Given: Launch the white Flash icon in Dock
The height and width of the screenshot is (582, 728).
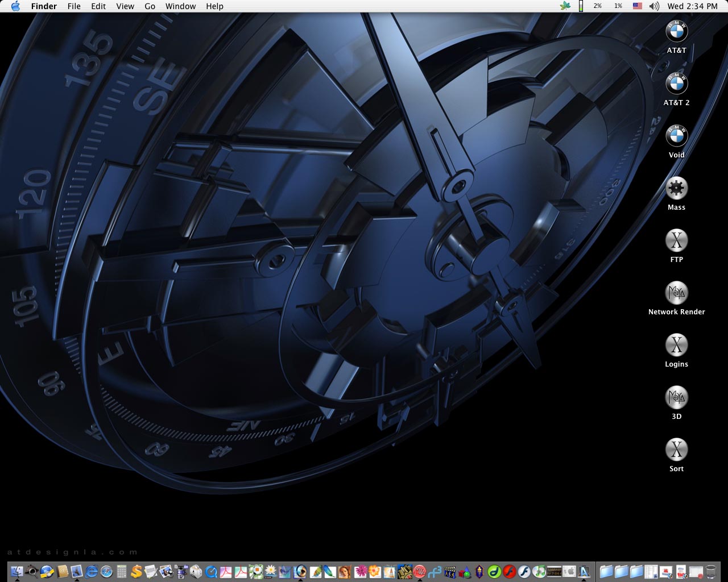Looking at the screenshot, I should [x=524, y=571].
